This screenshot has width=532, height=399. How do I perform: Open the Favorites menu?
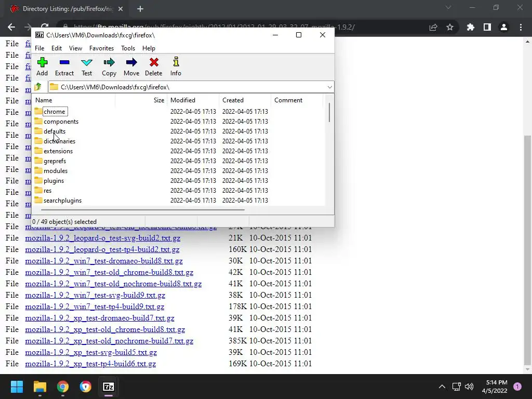(101, 48)
